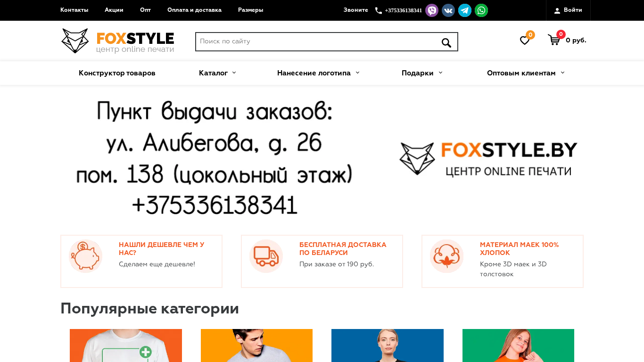The height and width of the screenshot is (362, 644).
Task: Open the category thumbnail with blue background
Action: [388, 346]
